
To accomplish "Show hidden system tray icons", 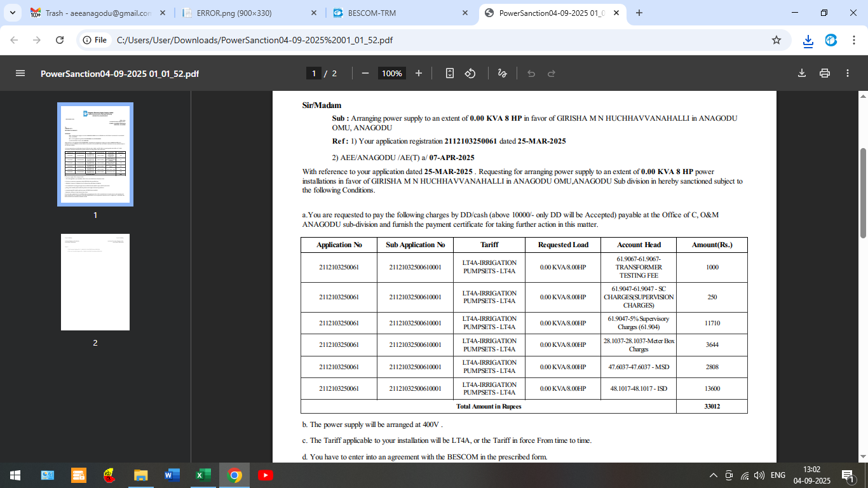I will click(x=714, y=475).
